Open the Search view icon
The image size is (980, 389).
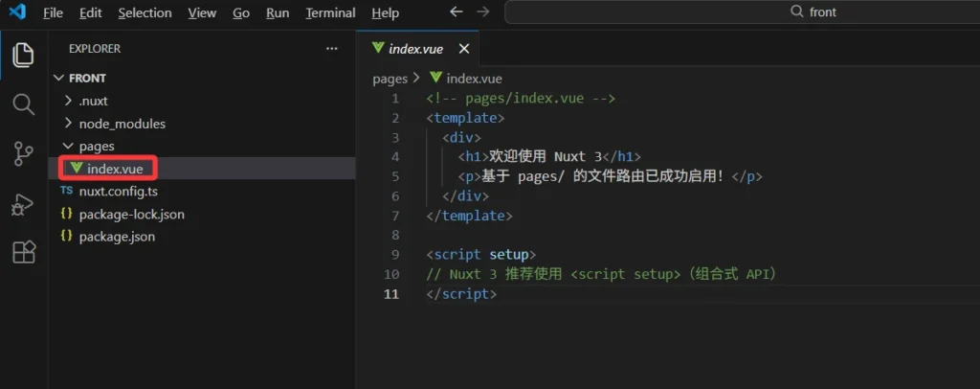23,104
